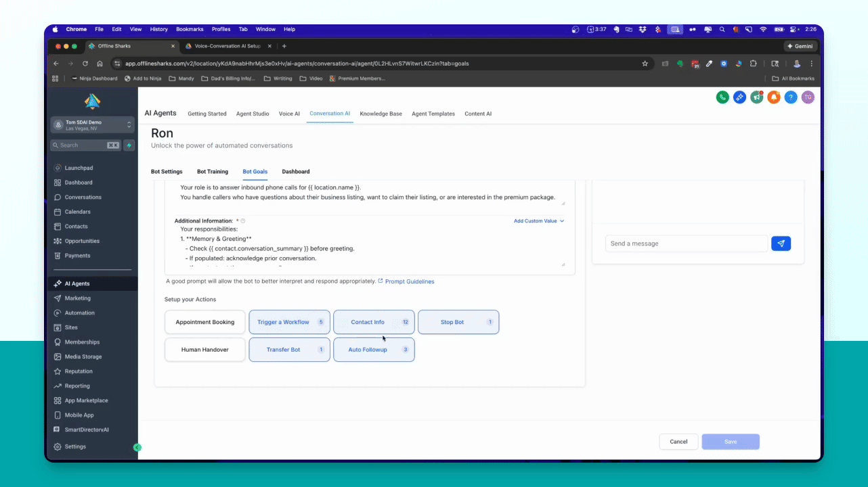Viewport: 868px width, 487px height.
Task: Focus the Send a message field
Action: coord(687,243)
